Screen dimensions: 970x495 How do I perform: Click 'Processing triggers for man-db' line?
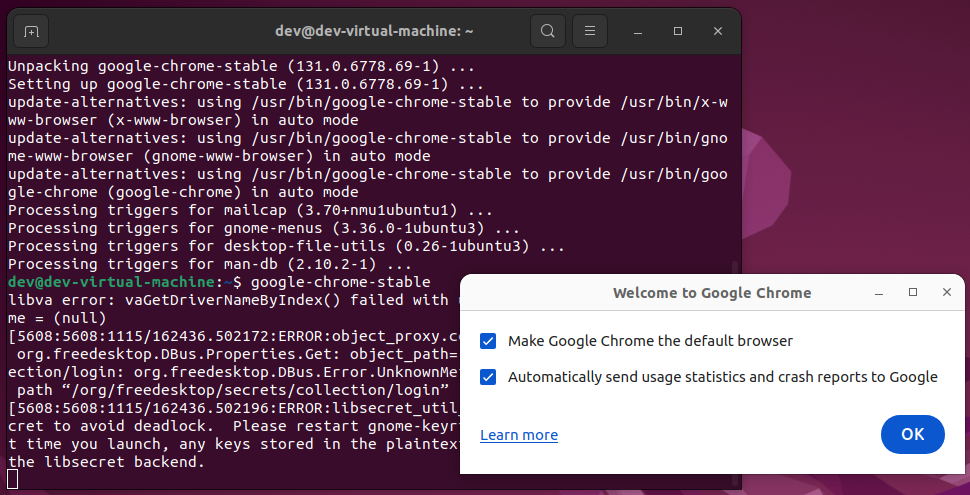click(x=210, y=264)
